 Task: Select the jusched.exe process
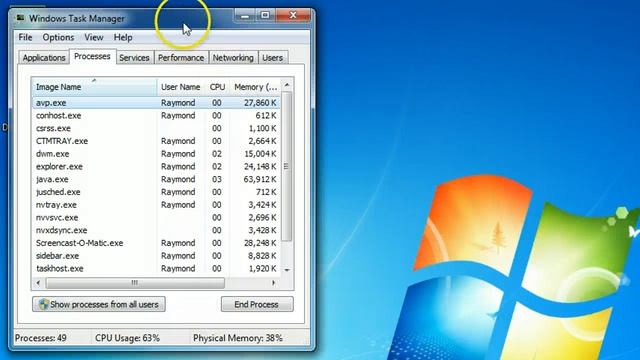click(x=156, y=192)
